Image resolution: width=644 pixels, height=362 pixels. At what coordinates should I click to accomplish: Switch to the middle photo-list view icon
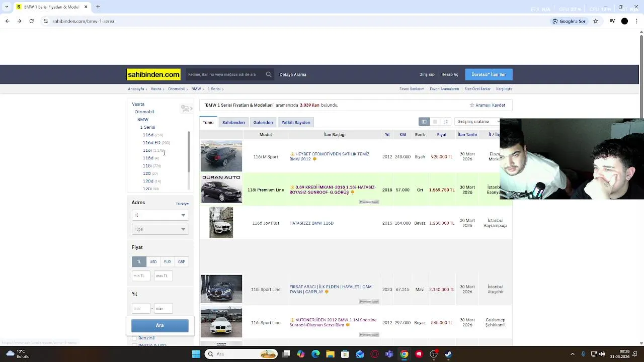(435, 122)
